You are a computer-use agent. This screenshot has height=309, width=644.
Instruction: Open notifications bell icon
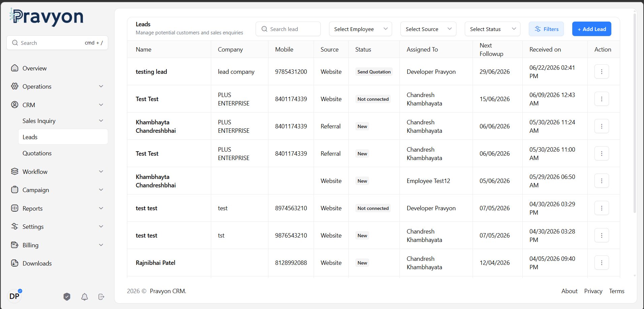(85, 297)
